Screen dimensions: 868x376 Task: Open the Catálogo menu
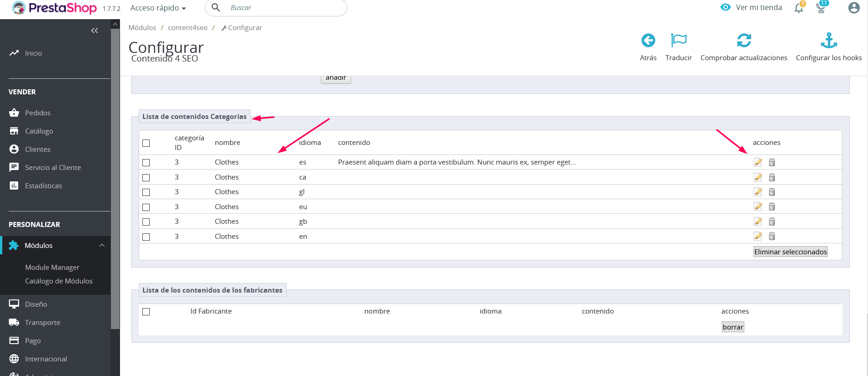pyautogui.click(x=39, y=131)
